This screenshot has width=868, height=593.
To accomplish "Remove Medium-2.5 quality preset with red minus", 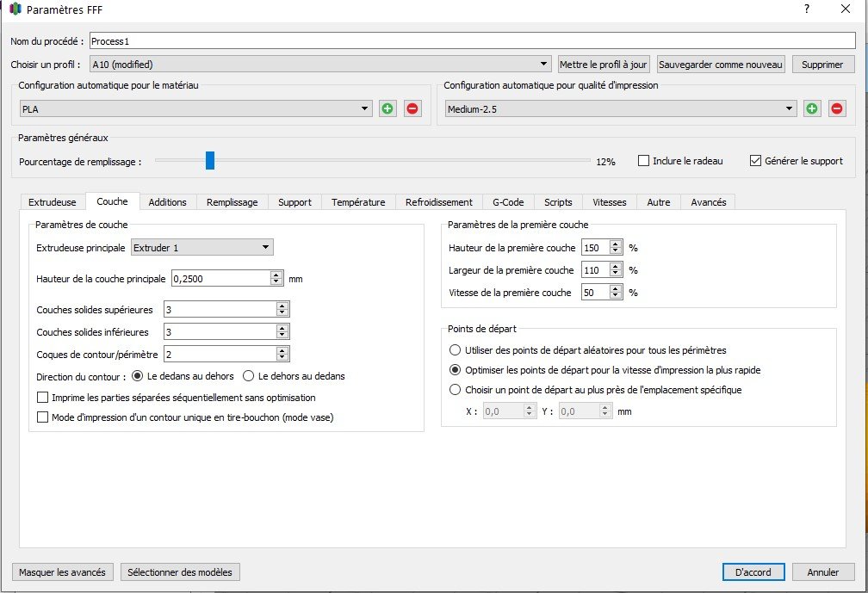I will tap(836, 108).
